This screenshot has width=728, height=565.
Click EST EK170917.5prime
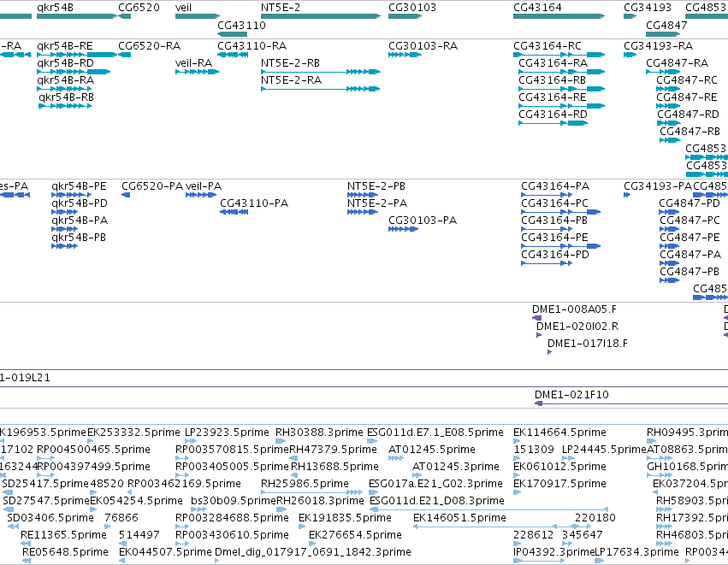(x=517, y=492)
